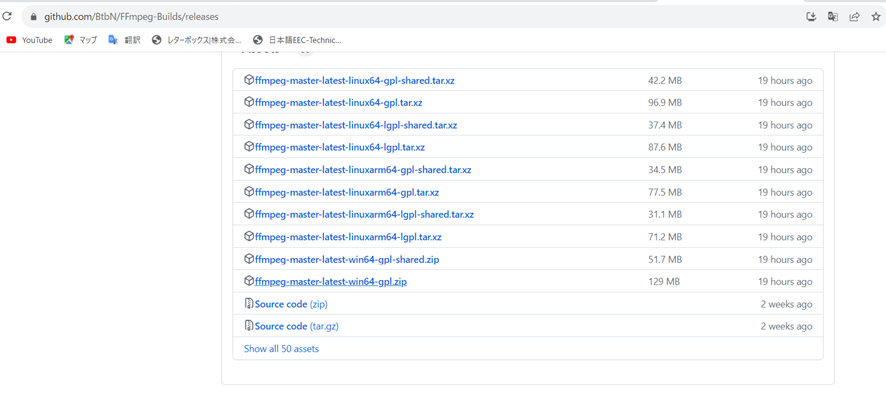
Task: Open the YouTube bookmark
Action: [x=29, y=40]
